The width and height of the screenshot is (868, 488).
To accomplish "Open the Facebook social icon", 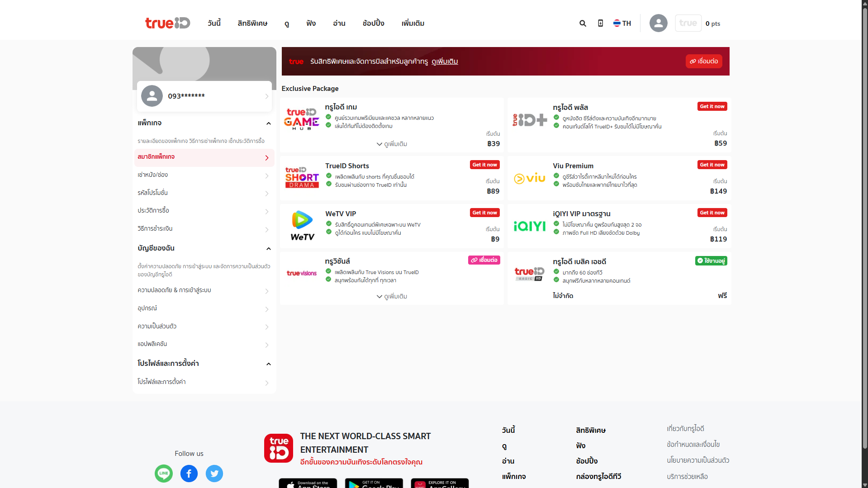I will (189, 474).
